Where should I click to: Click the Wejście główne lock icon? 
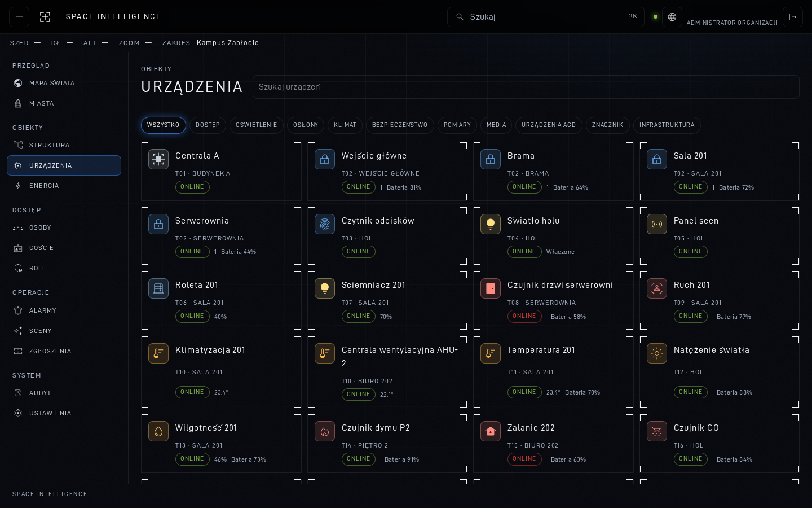(325, 159)
